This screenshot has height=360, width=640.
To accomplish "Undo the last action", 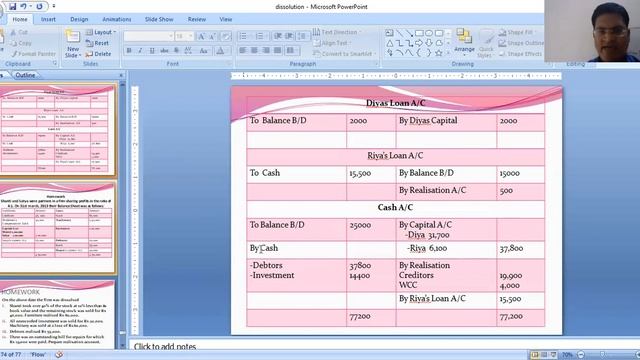I will (x=24, y=6).
